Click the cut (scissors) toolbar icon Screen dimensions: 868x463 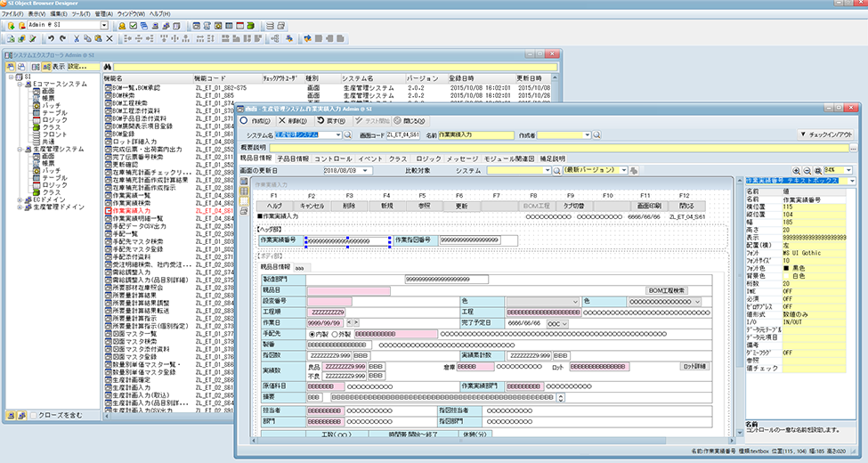click(x=77, y=39)
